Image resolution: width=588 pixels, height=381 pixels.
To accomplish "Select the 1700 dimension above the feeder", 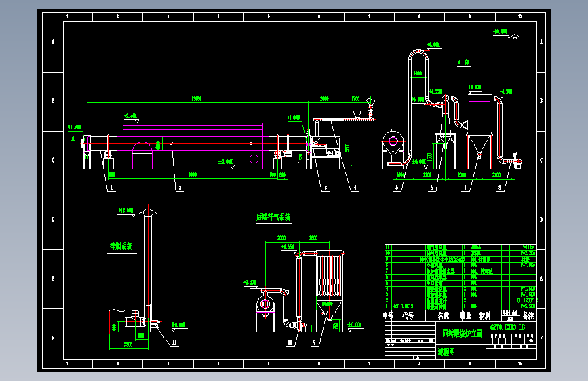I will pos(355,98).
